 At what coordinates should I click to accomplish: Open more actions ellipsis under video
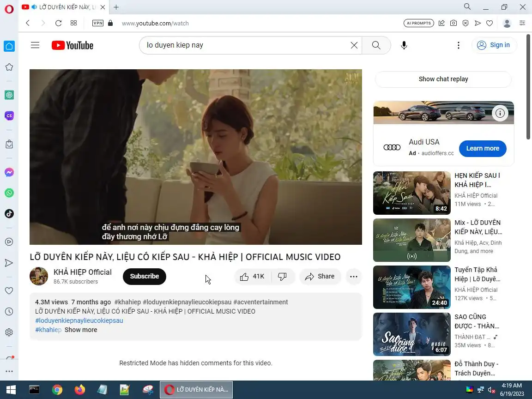[x=354, y=277]
